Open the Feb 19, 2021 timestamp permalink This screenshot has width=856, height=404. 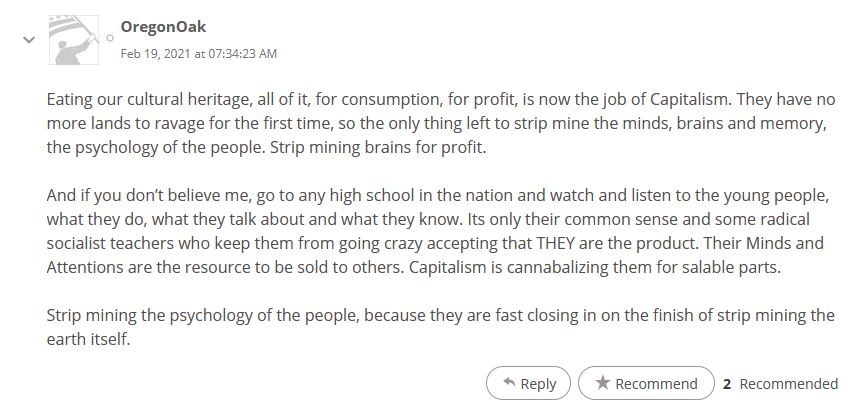(x=199, y=54)
